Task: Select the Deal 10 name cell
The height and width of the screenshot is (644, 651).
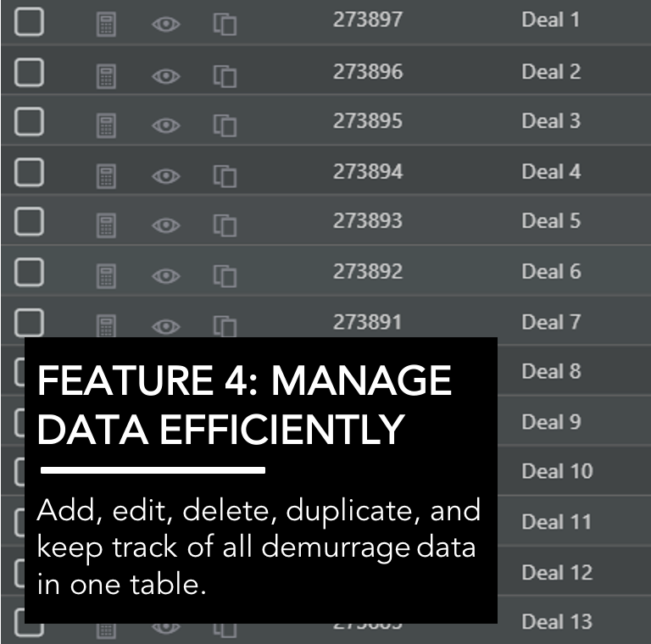Action: pos(557,471)
